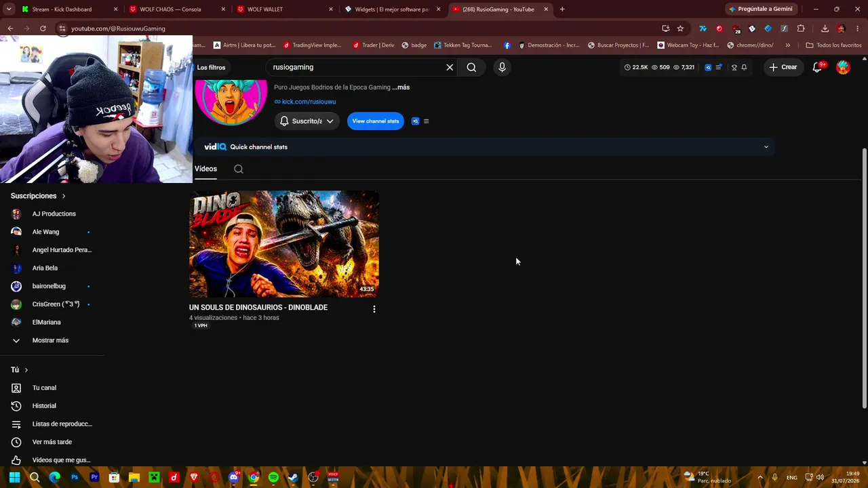Viewport: 868px width, 488px height.
Task: Open a new browser tab
Action: pyautogui.click(x=562, y=9)
